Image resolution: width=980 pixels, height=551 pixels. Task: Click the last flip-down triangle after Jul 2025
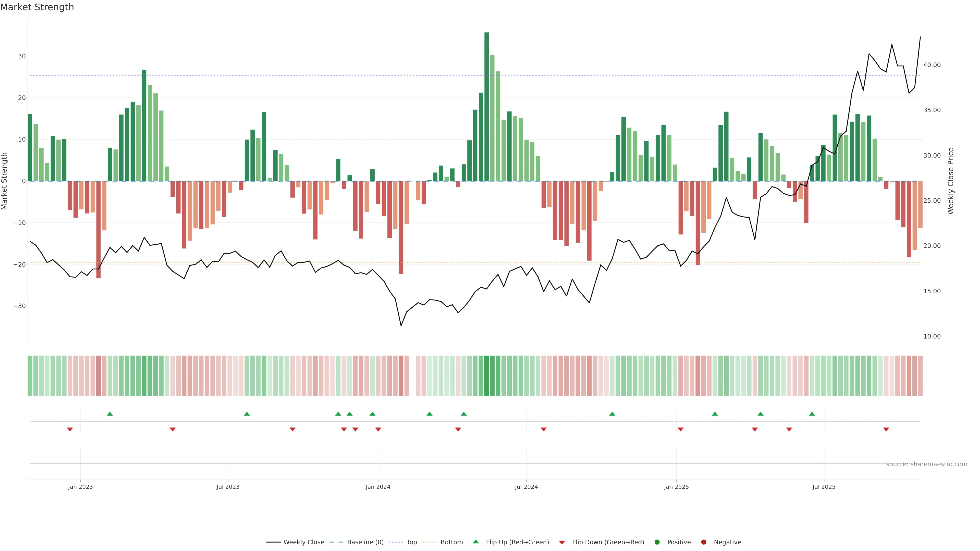pos(886,429)
